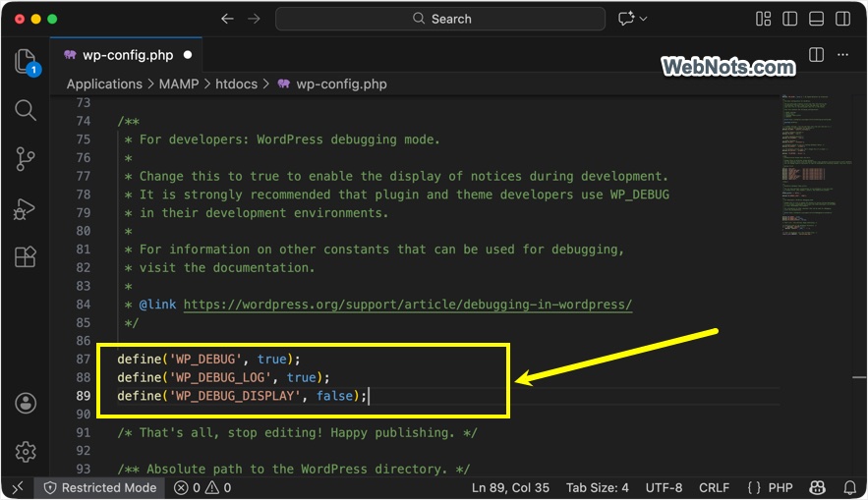Toggle the primary side bar

[790, 19]
